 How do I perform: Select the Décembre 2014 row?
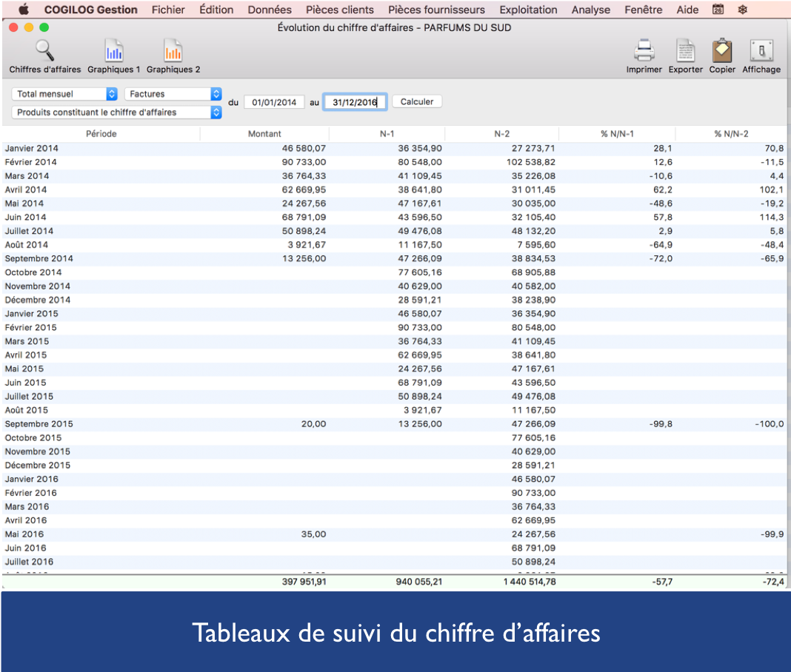[394, 300]
